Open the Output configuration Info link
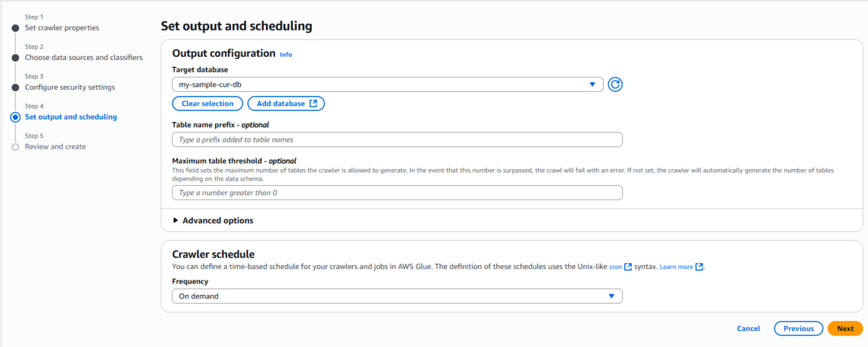The width and height of the screenshot is (868, 347). (x=286, y=54)
